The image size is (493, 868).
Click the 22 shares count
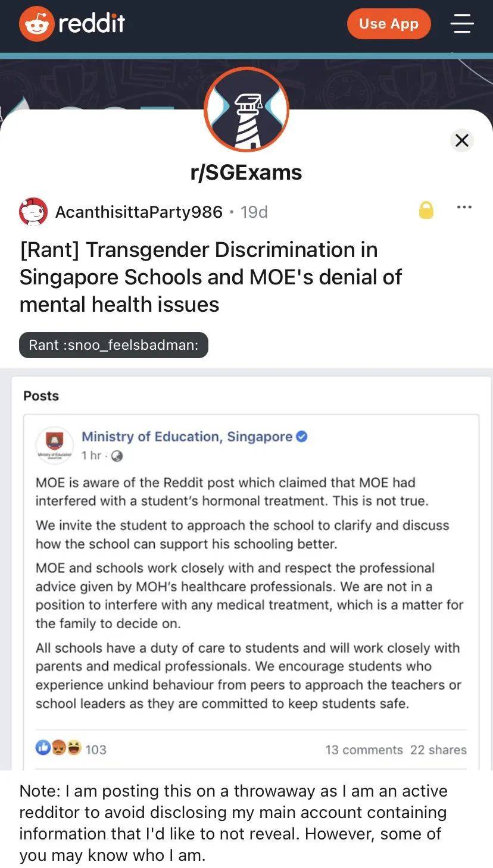pyautogui.click(x=439, y=750)
